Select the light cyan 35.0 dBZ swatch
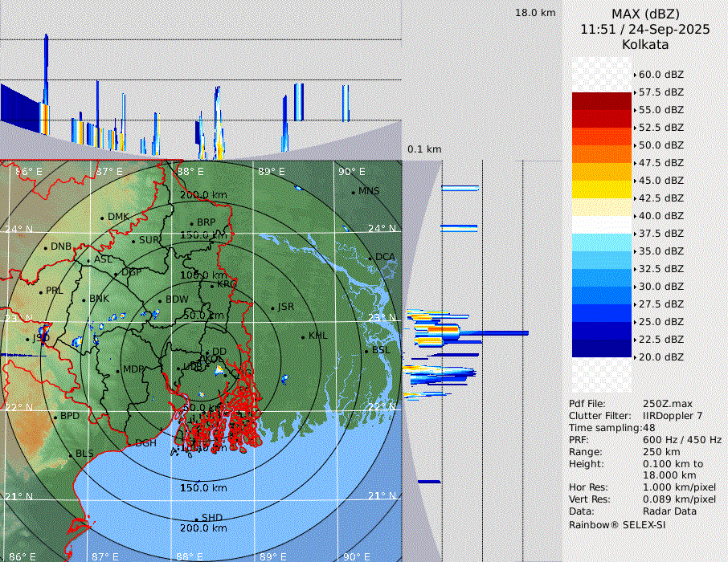Screen dimensions: 728x562 (x=601, y=242)
